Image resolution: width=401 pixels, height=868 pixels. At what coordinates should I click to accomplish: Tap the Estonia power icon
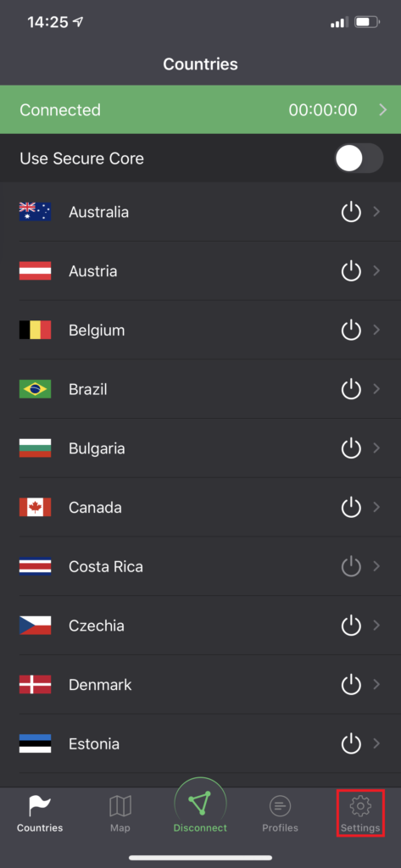tap(351, 743)
